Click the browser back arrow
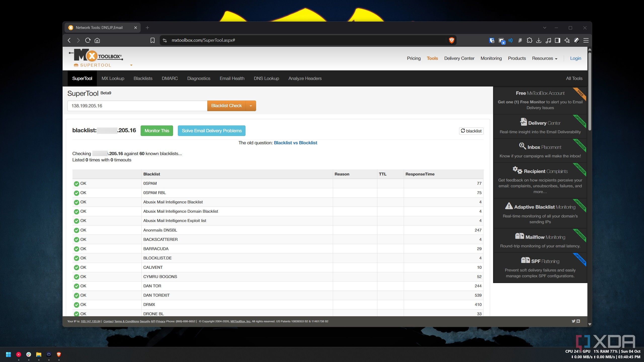644x362 pixels. [x=69, y=40]
